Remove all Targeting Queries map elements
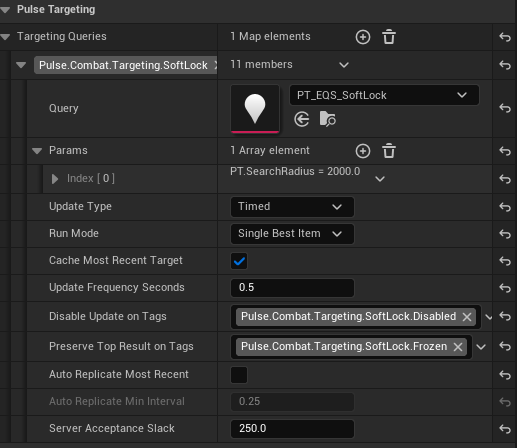 pyautogui.click(x=389, y=37)
